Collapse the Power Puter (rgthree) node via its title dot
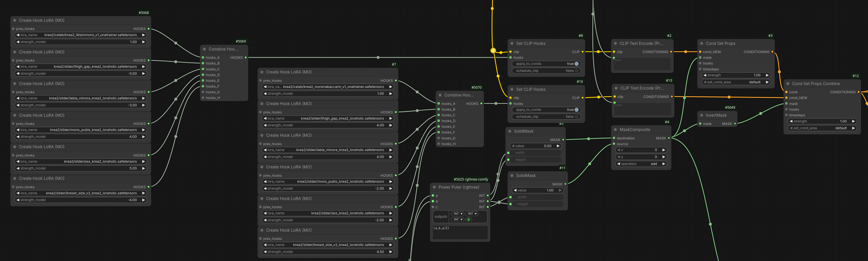 (434, 187)
